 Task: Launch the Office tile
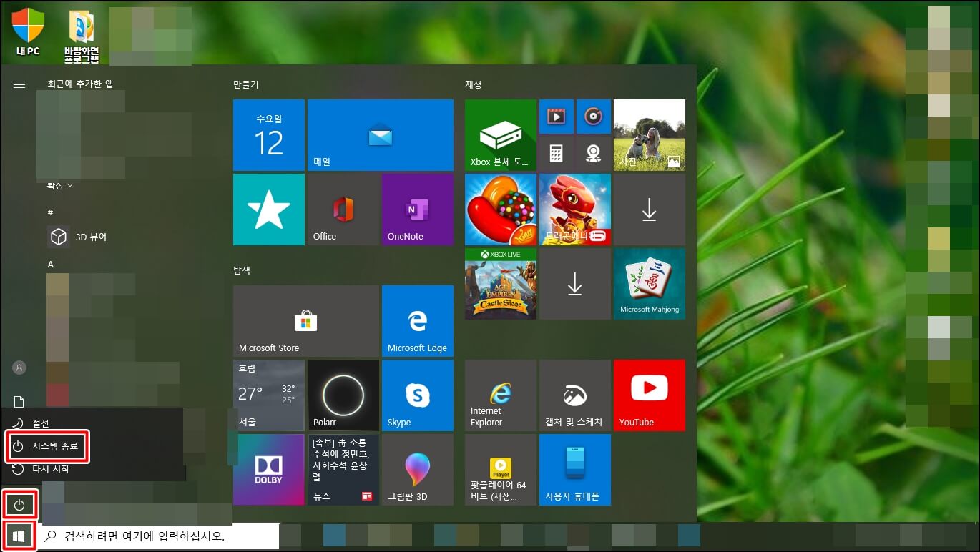343,210
